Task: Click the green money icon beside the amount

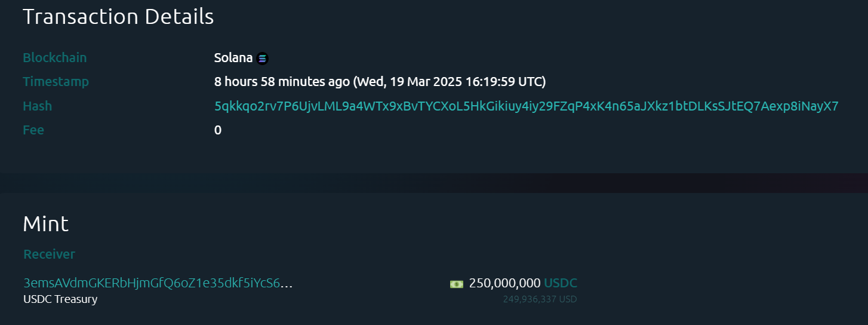Action: coord(456,284)
